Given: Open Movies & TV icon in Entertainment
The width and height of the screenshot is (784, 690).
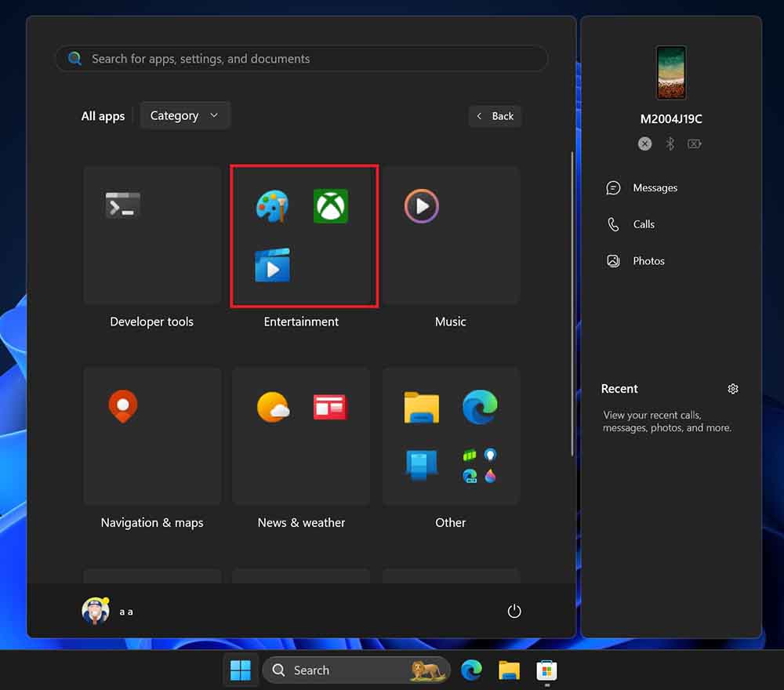Looking at the screenshot, I should 272,265.
